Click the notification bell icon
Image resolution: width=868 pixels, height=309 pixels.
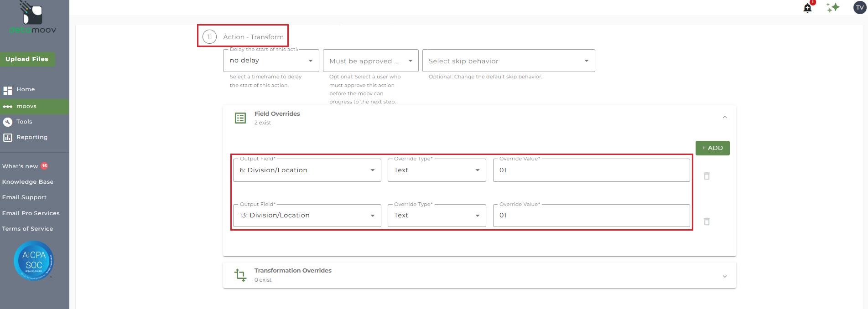807,8
